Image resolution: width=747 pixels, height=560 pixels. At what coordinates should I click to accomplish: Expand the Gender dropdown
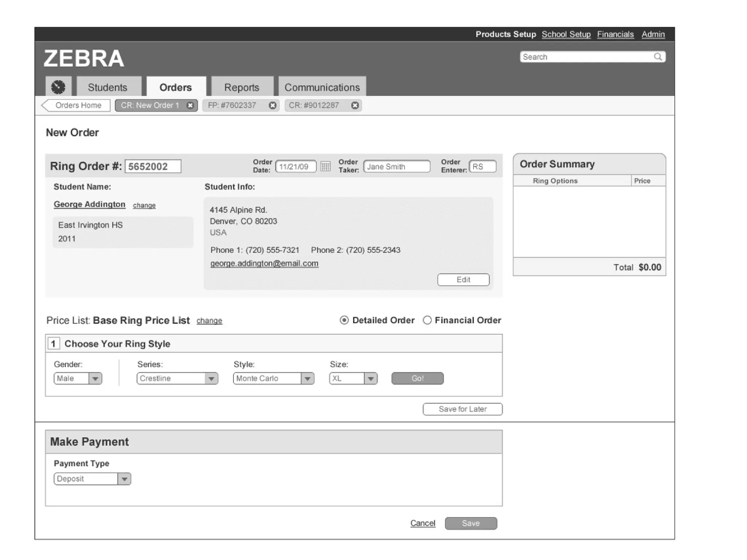(x=95, y=378)
